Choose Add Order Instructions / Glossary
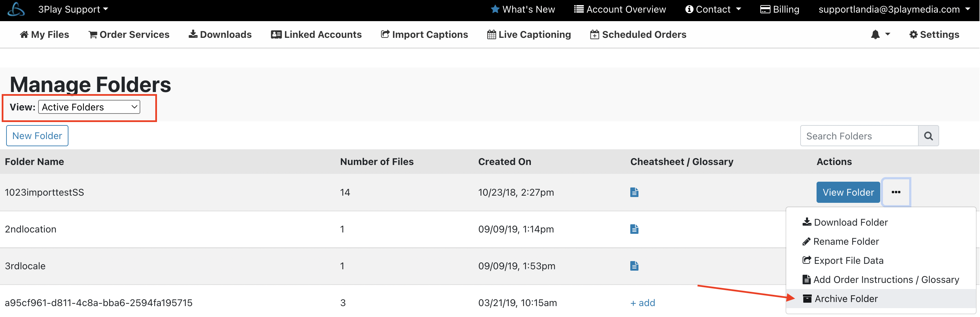The width and height of the screenshot is (980, 317). [881, 279]
